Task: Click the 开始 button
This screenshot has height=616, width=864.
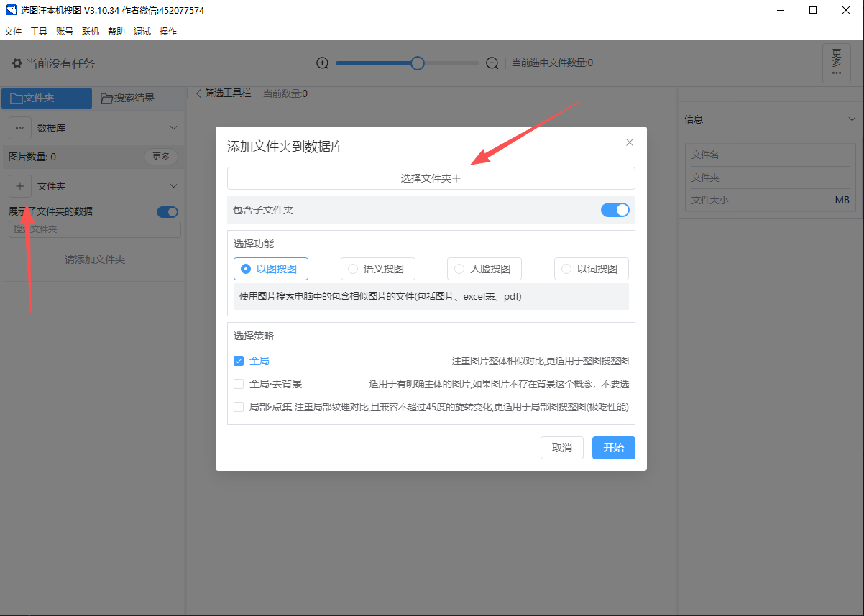Action: click(613, 448)
